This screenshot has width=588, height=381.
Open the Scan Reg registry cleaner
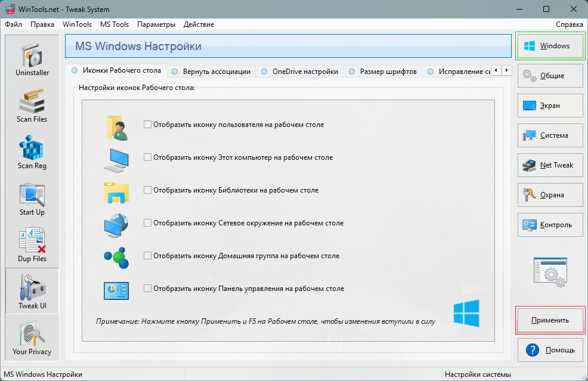(x=32, y=152)
